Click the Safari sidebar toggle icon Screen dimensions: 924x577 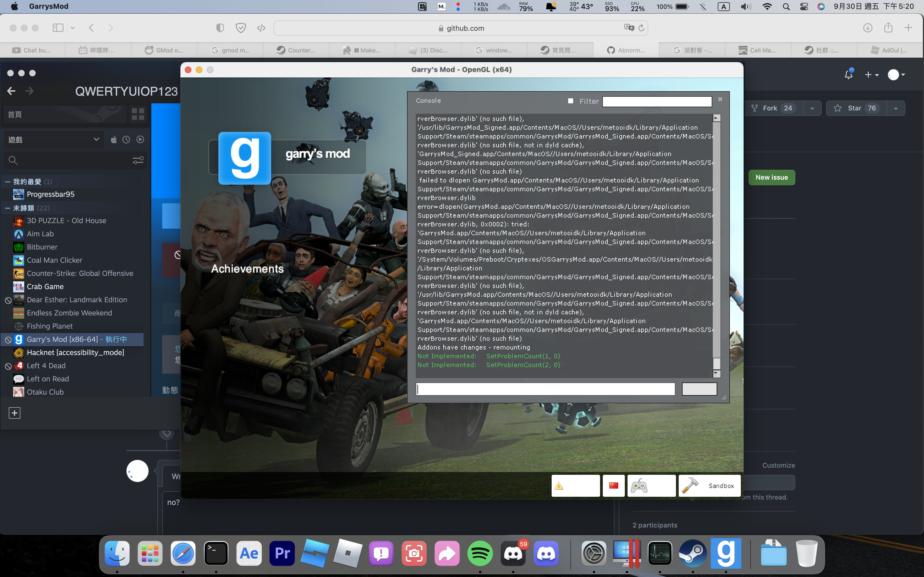point(58,28)
